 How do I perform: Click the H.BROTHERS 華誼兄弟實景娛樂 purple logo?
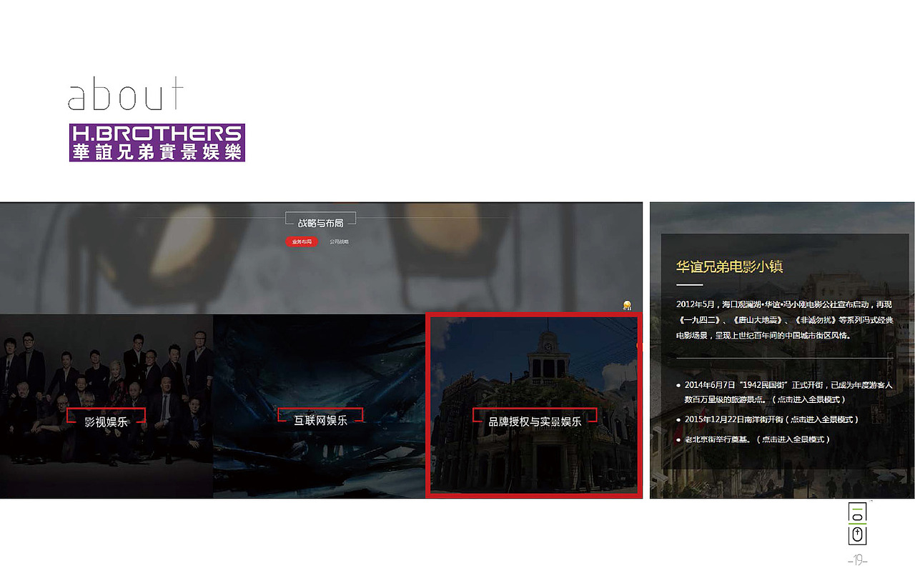[157, 142]
